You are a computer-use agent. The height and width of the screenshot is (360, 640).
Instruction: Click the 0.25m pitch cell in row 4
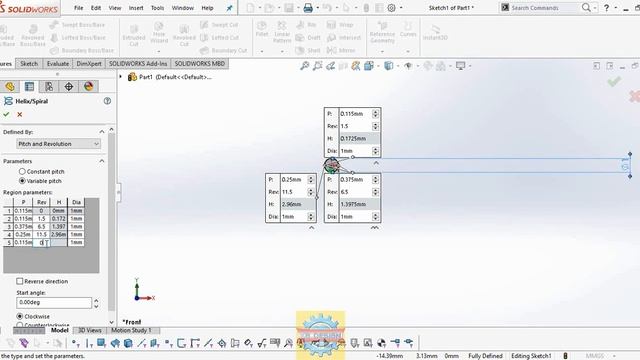tap(23, 234)
